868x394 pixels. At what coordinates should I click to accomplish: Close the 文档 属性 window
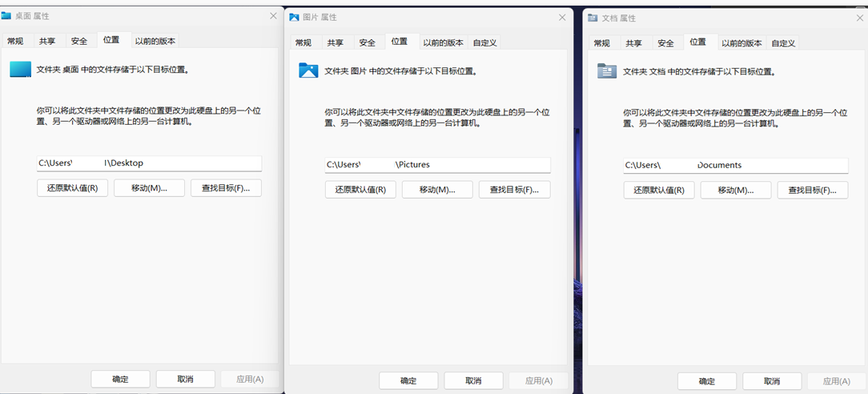(x=860, y=18)
